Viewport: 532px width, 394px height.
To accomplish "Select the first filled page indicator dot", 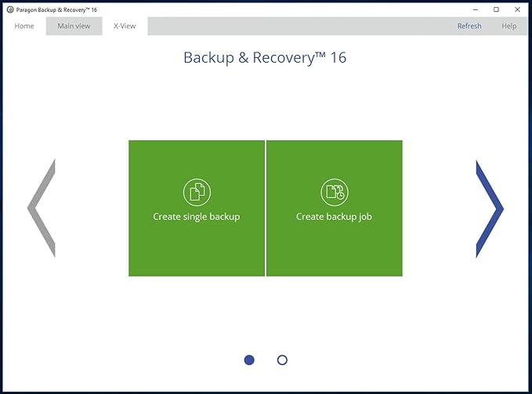I will point(249,360).
